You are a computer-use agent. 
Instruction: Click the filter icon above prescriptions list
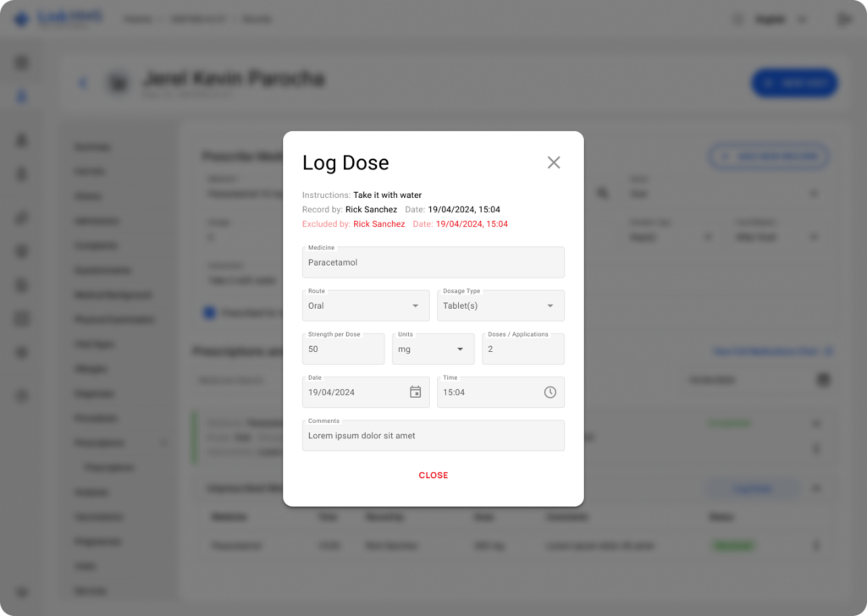click(822, 380)
